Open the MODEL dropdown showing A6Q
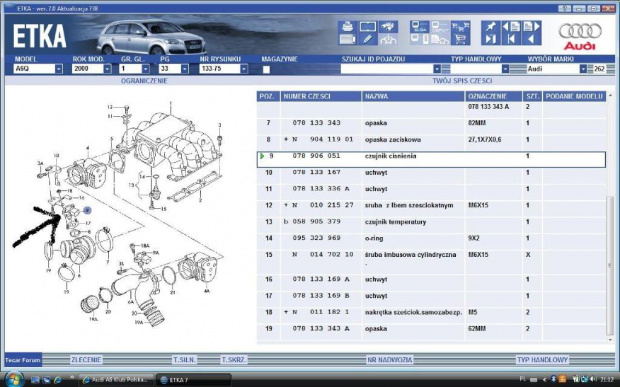This screenshot has width=620, height=387. (x=59, y=69)
